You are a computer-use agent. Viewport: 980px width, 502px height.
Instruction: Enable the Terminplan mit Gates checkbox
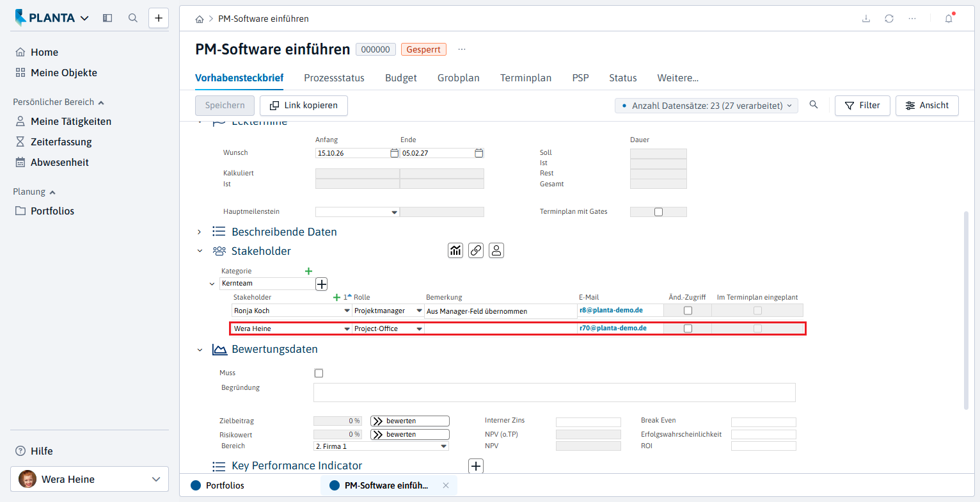click(658, 212)
